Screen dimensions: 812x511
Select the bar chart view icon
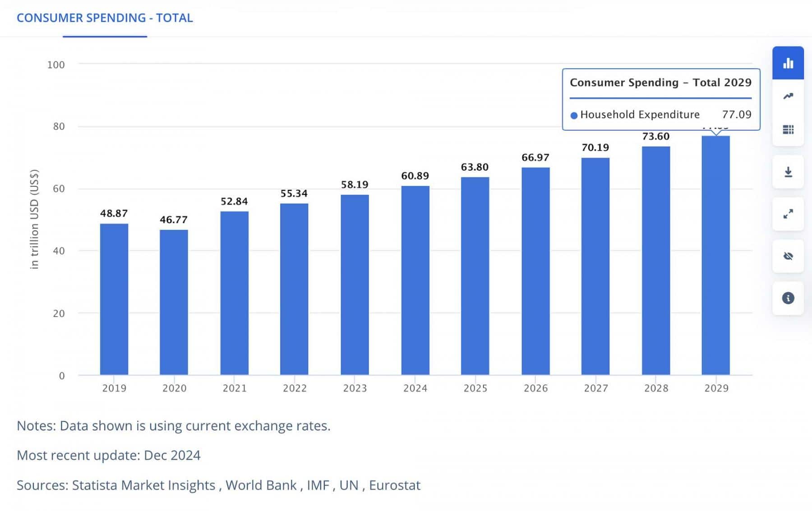788,63
